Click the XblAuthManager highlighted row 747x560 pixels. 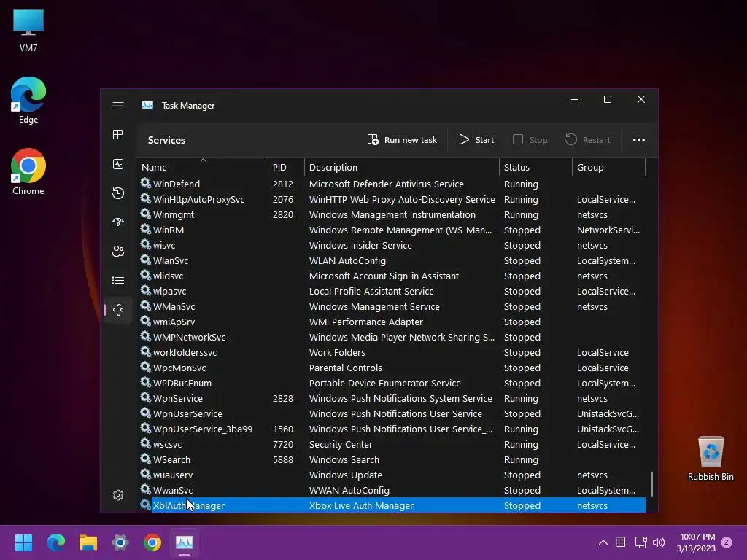click(x=392, y=506)
